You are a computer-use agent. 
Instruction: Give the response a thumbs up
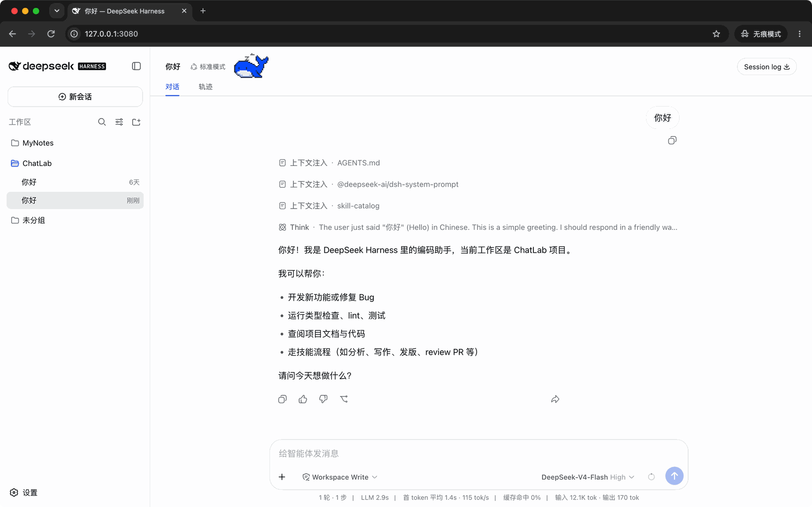point(303,399)
